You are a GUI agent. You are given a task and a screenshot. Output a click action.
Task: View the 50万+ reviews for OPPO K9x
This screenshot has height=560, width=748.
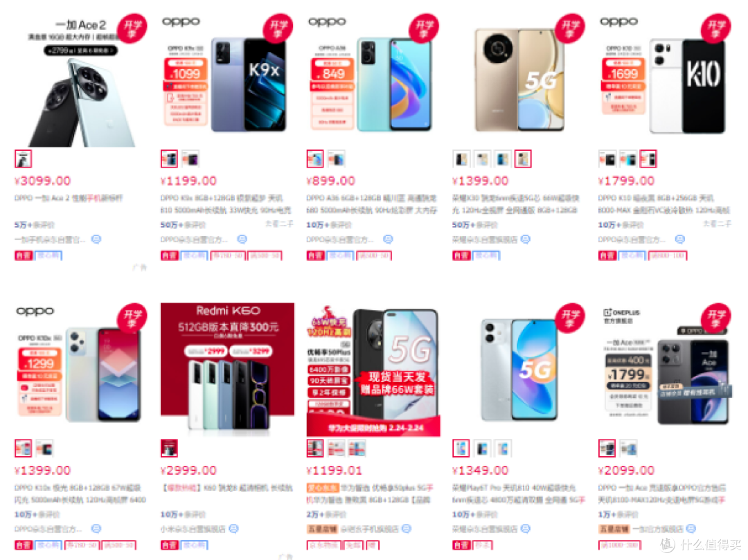[182, 225]
